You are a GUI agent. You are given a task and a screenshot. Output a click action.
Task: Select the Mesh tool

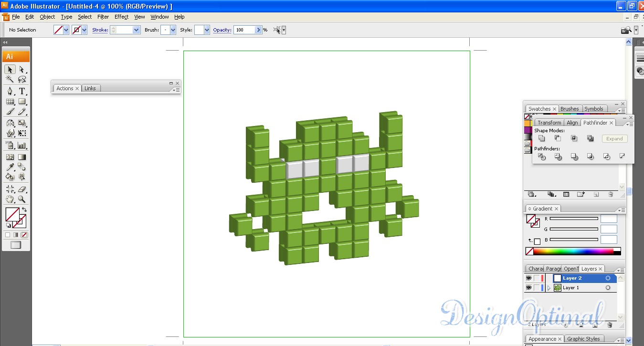click(x=10, y=157)
